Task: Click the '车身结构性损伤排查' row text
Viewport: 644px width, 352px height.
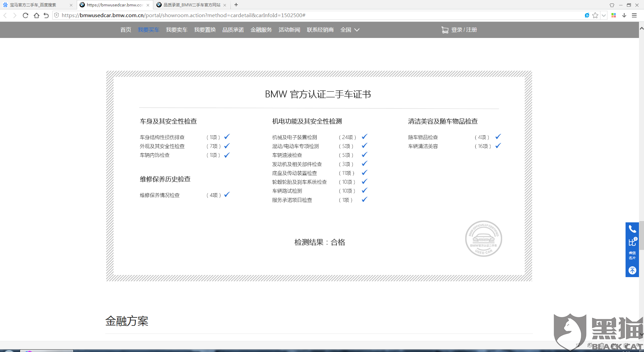Action: tap(162, 137)
